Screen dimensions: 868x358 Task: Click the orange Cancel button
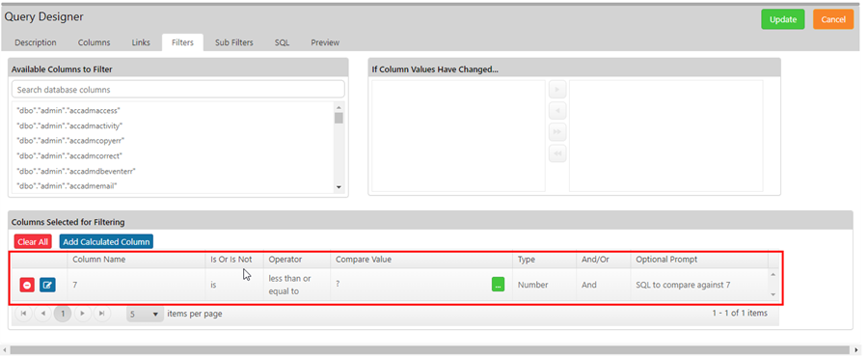click(833, 19)
